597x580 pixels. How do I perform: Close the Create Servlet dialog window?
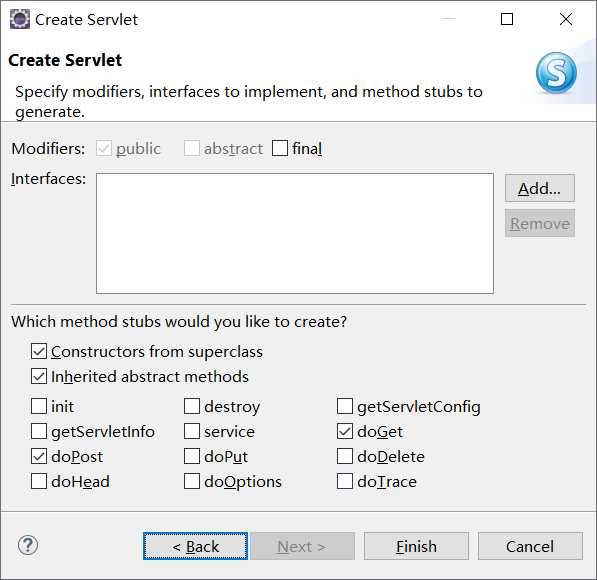pos(566,19)
